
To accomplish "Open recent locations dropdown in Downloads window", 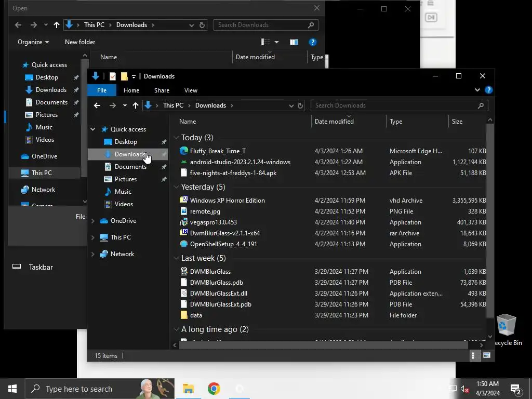I will click(125, 105).
